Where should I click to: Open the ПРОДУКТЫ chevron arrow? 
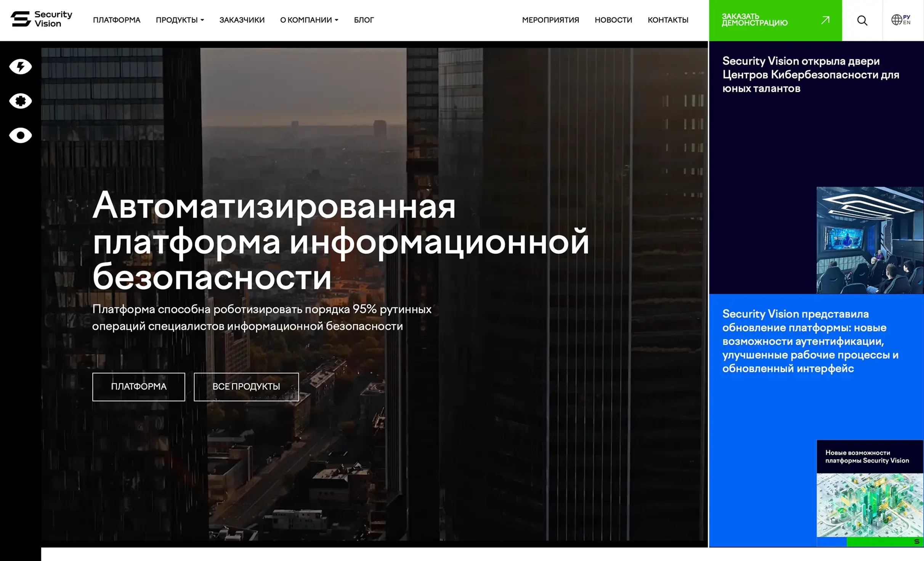203,21
